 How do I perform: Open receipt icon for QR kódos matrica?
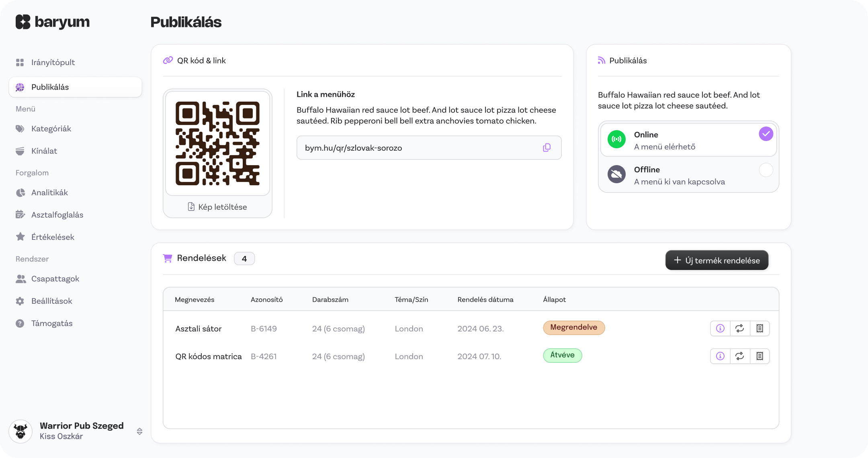click(759, 356)
